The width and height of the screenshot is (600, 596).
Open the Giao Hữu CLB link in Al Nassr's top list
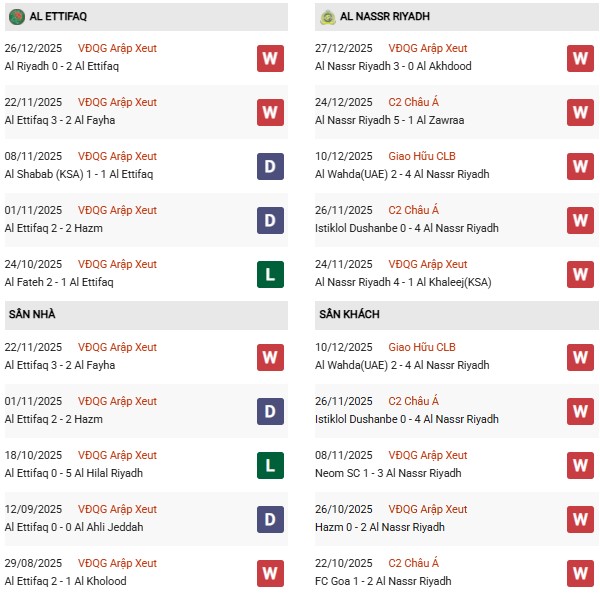click(422, 156)
